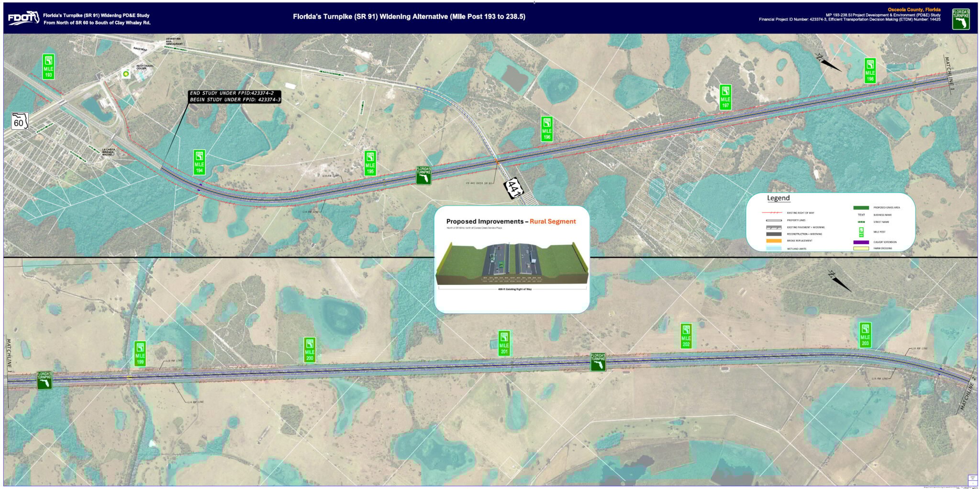The width and height of the screenshot is (980, 489).
Task: Click the Mile 201 post marker
Action: pyautogui.click(x=504, y=343)
